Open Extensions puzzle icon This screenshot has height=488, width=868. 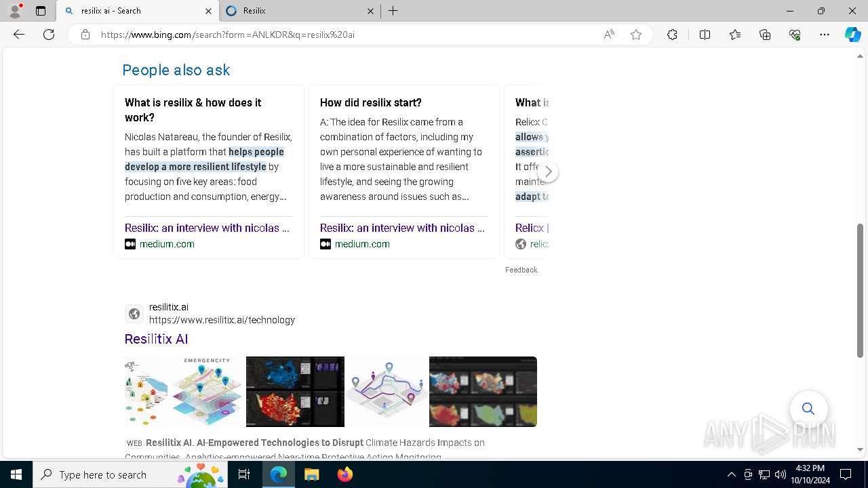coord(672,35)
